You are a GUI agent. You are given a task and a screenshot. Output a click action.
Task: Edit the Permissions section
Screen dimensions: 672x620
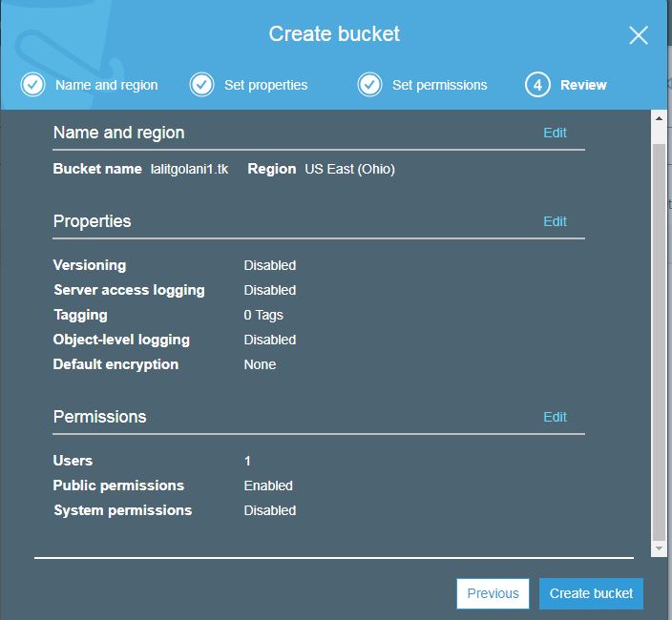[555, 417]
